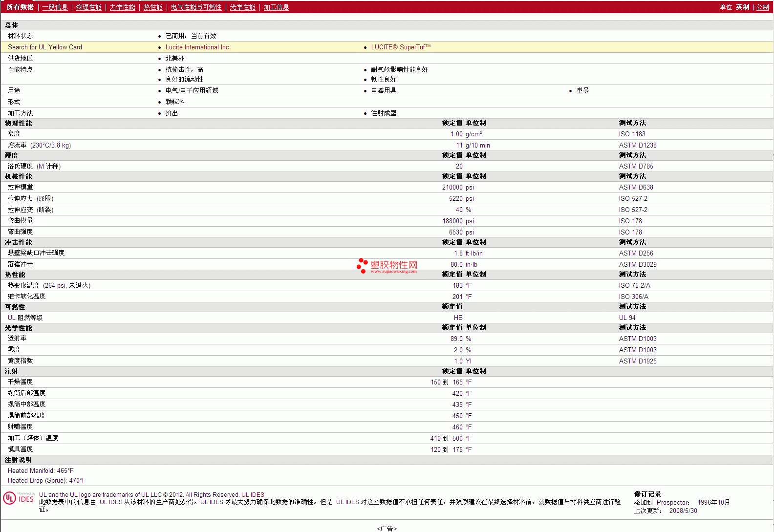The width and height of the screenshot is (774, 532).
Task: Select ASTM D638 test method text
Action: coord(636,187)
